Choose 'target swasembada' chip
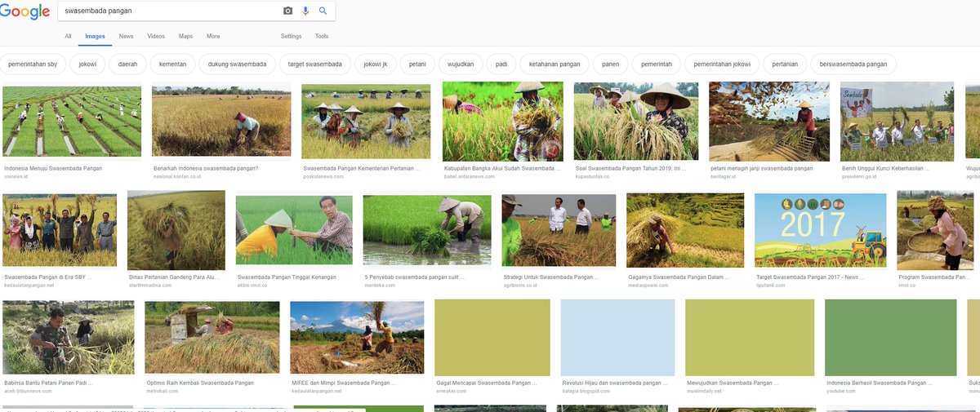Screen dimensions: 980x412 pos(315,64)
